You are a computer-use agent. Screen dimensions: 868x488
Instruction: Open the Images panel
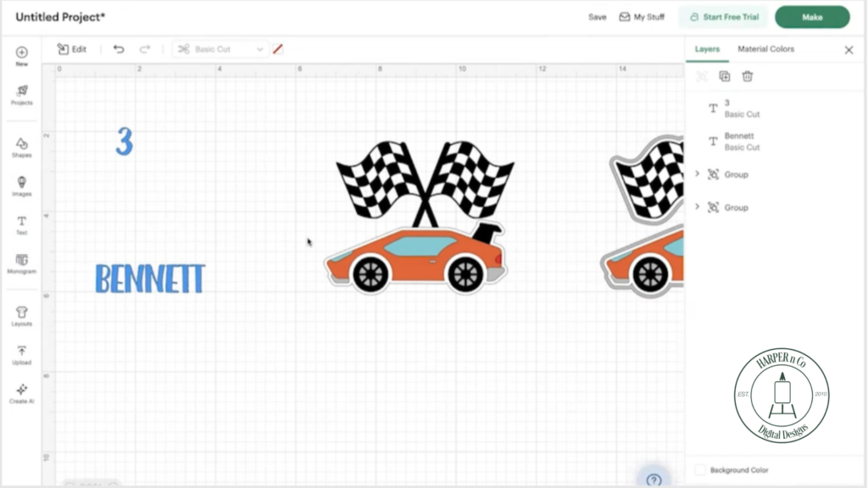(x=20, y=185)
